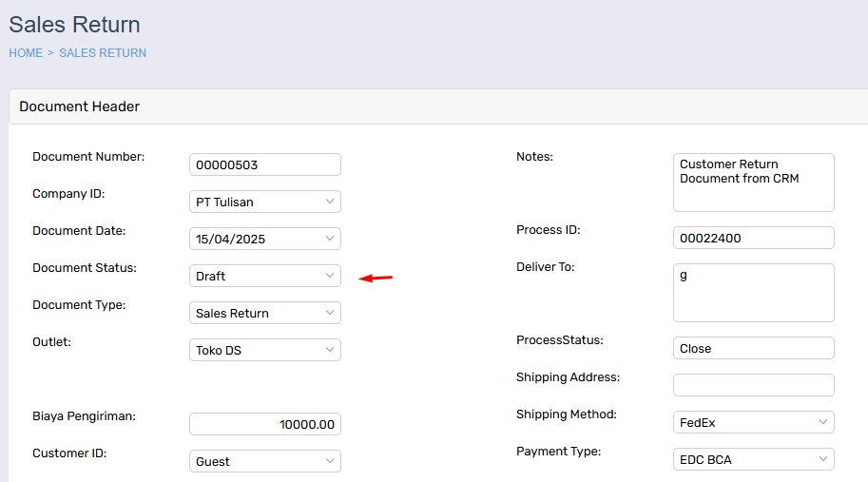Click the HOME breadcrumb link
The height and width of the screenshot is (482, 868).
[x=26, y=53]
